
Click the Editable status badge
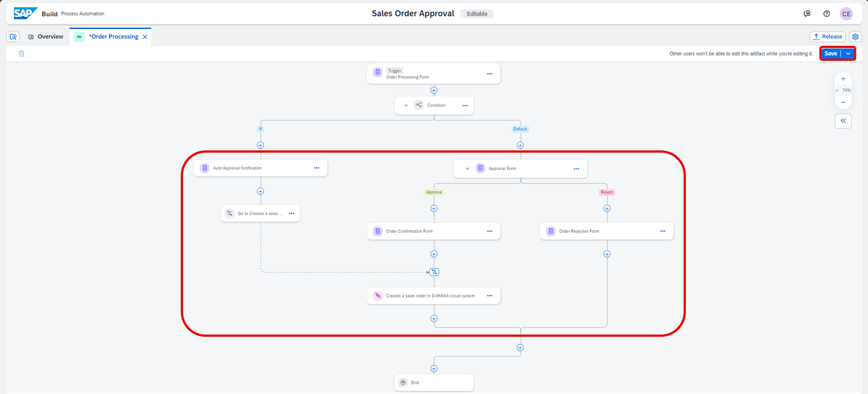tap(477, 13)
